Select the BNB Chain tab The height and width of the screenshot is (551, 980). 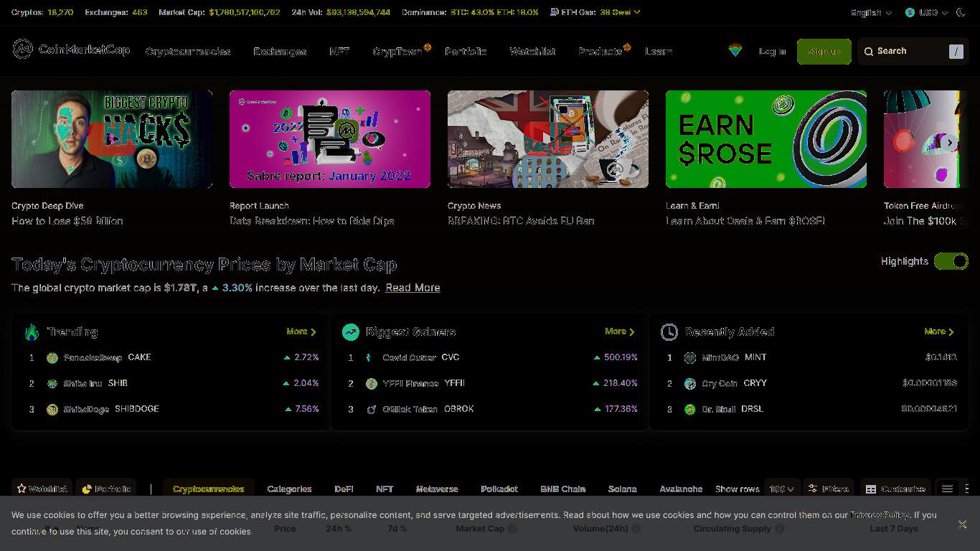pyautogui.click(x=563, y=489)
